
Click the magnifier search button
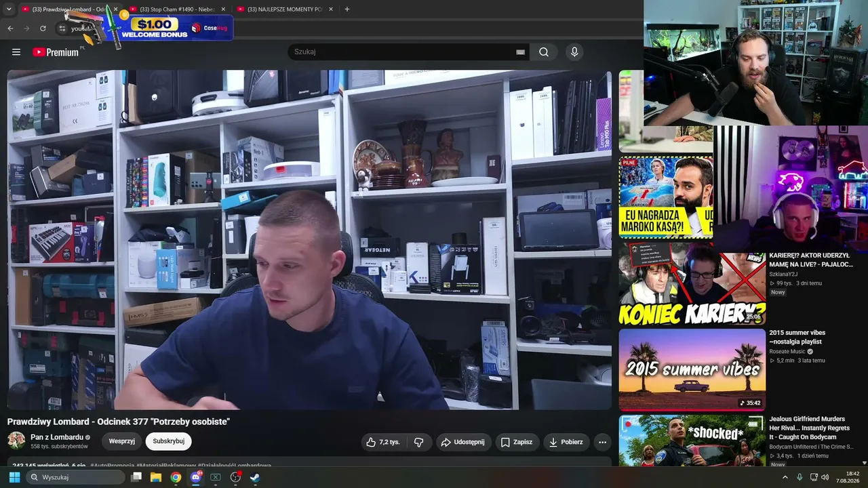tap(544, 52)
